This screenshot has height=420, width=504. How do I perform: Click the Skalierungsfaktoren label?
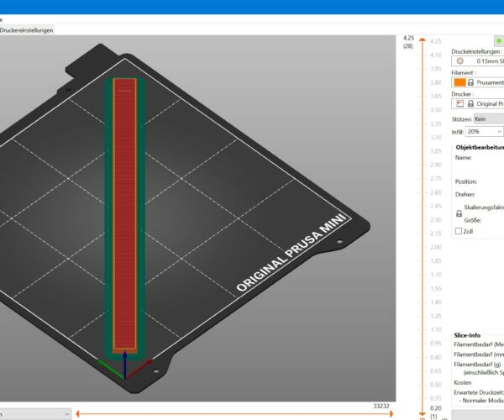pyautogui.click(x=484, y=207)
